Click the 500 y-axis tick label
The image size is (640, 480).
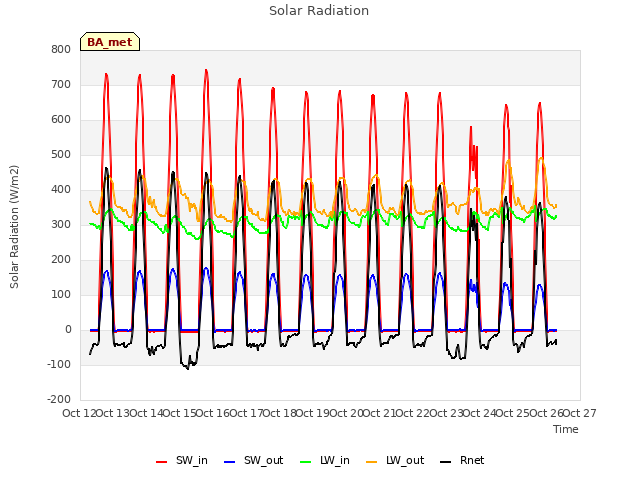coord(61,155)
